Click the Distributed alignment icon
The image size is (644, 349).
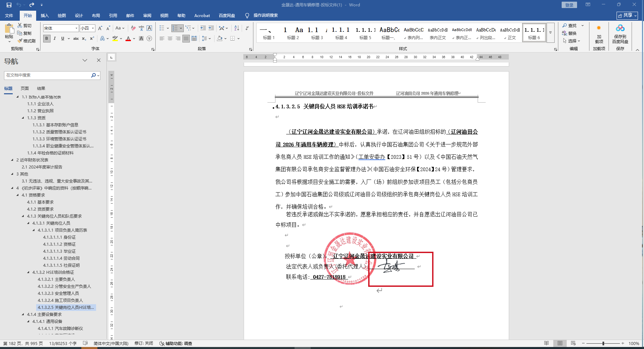(194, 38)
